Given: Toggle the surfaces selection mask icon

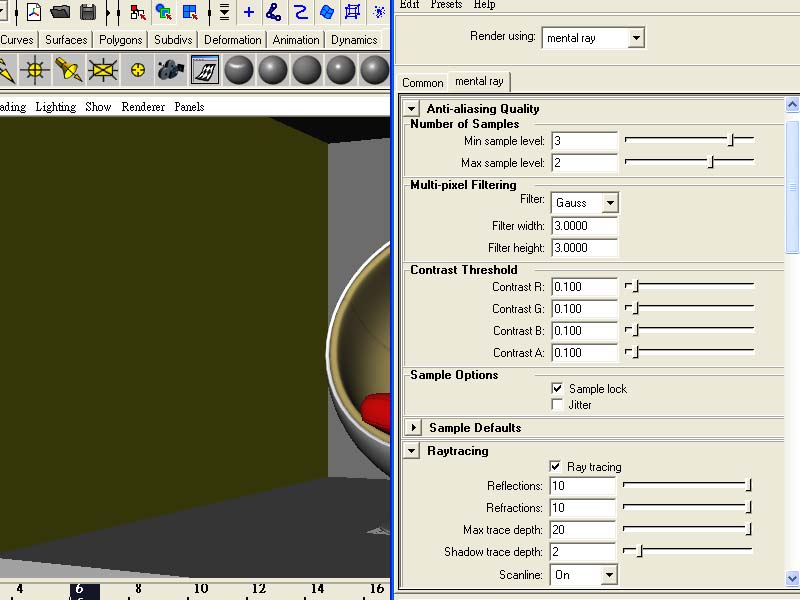Looking at the screenshot, I should [x=327, y=12].
